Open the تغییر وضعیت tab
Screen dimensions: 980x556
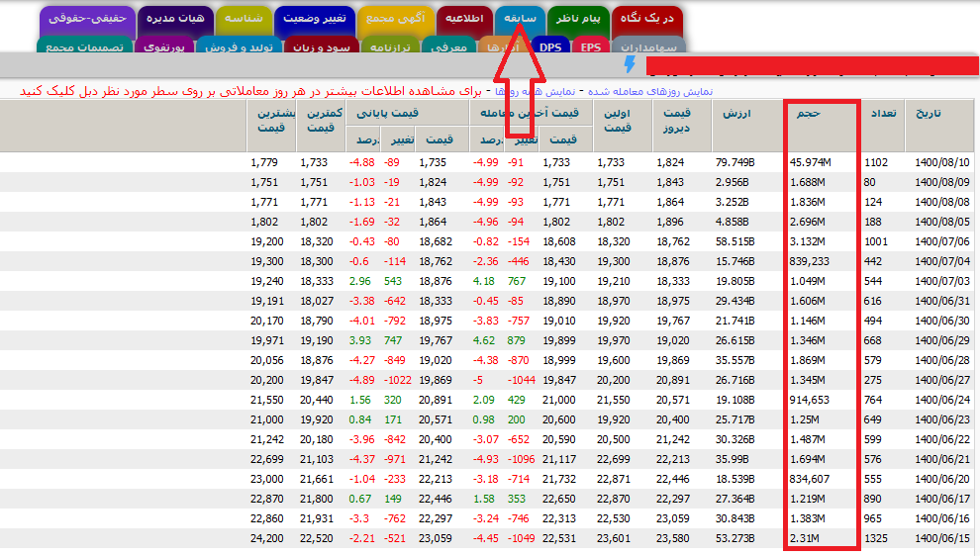tap(315, 19)
